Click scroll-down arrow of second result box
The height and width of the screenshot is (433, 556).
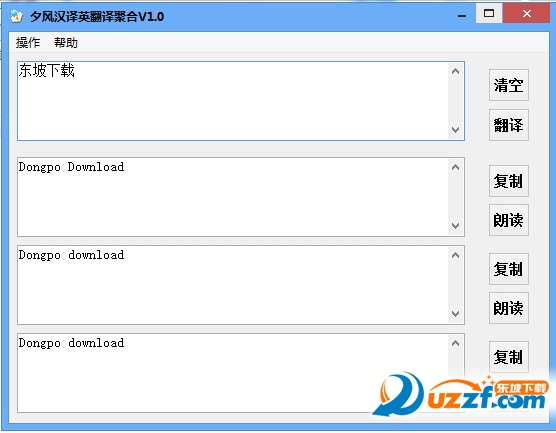click(x=456, y=313)
